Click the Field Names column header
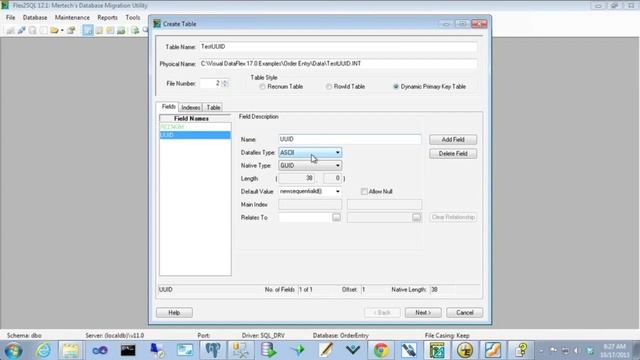Viewport: 640px width, 360px height. pos(195,118)
